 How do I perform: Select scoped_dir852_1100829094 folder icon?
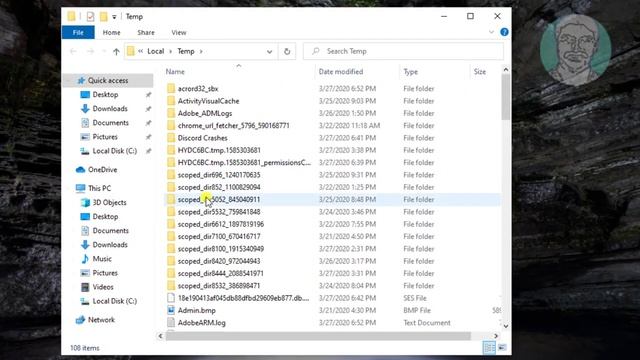(171, 187)
